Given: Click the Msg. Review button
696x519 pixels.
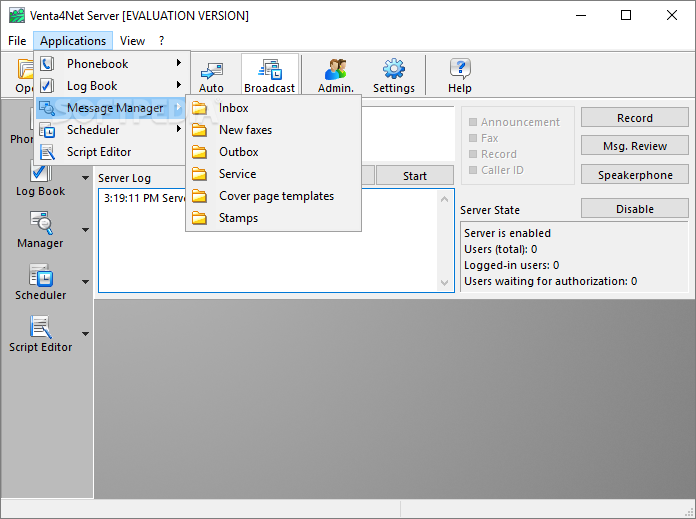Looking at the screenshot, I should click(x=635, y=146).
